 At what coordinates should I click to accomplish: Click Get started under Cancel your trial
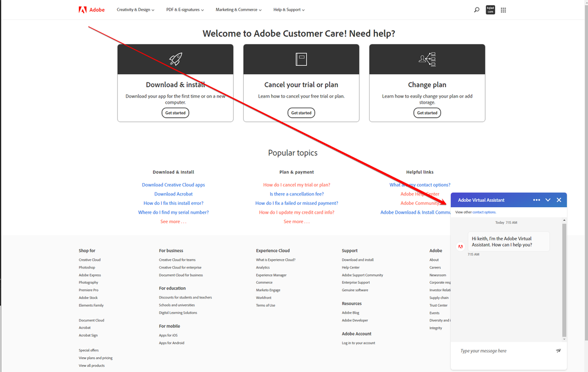click(x=301, y=113)
